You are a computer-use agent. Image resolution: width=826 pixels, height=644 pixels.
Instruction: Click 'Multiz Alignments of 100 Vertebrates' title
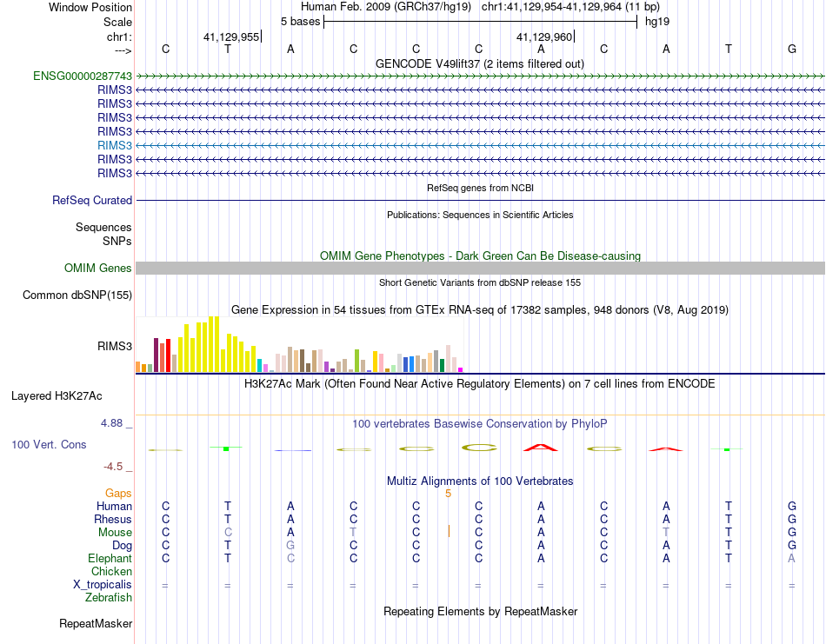tap(480, 481)
